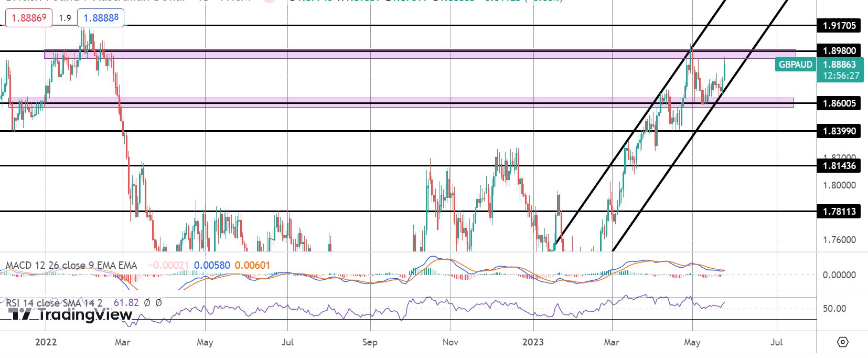Screen dimensions: 868x358
Task: Click the RSI scale value 50.00
Action: click(834, 309)
